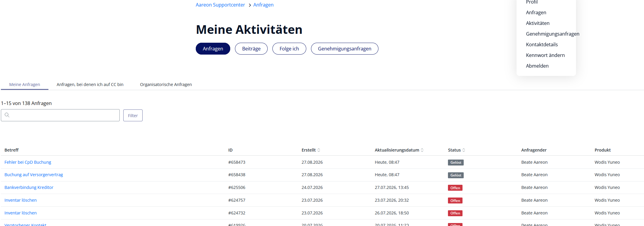
Task: Click ID cell #625506
Action: [x=237, y=187]
